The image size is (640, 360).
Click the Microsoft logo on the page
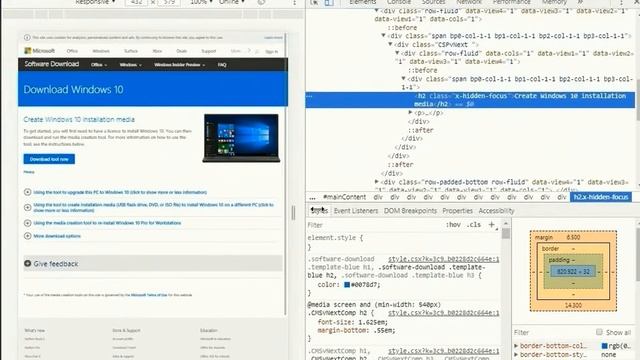[40, 51]
